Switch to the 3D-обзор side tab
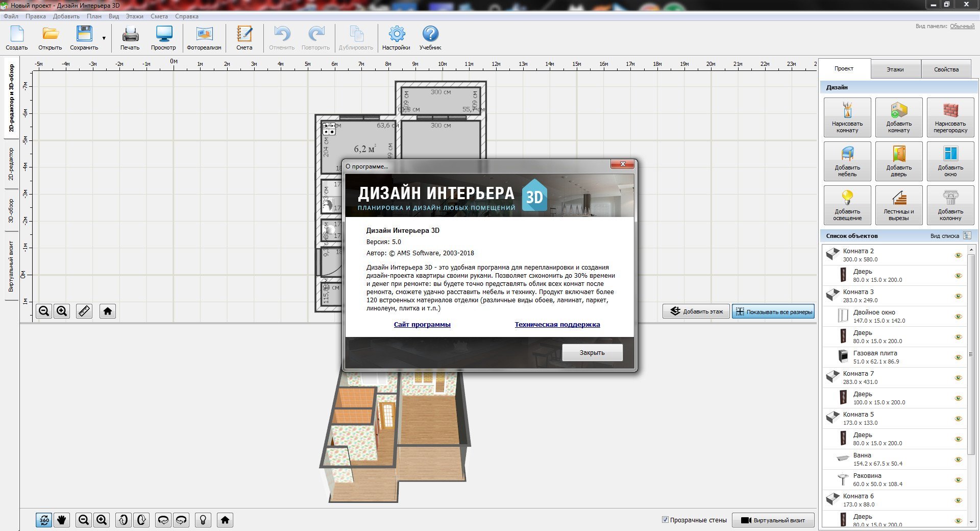The image size is (980, 531). pos(11,210)
